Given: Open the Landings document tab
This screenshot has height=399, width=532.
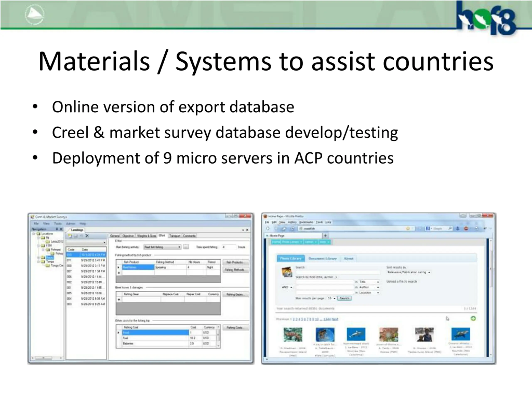Looking at the screenshot, I should pos(77,230).
